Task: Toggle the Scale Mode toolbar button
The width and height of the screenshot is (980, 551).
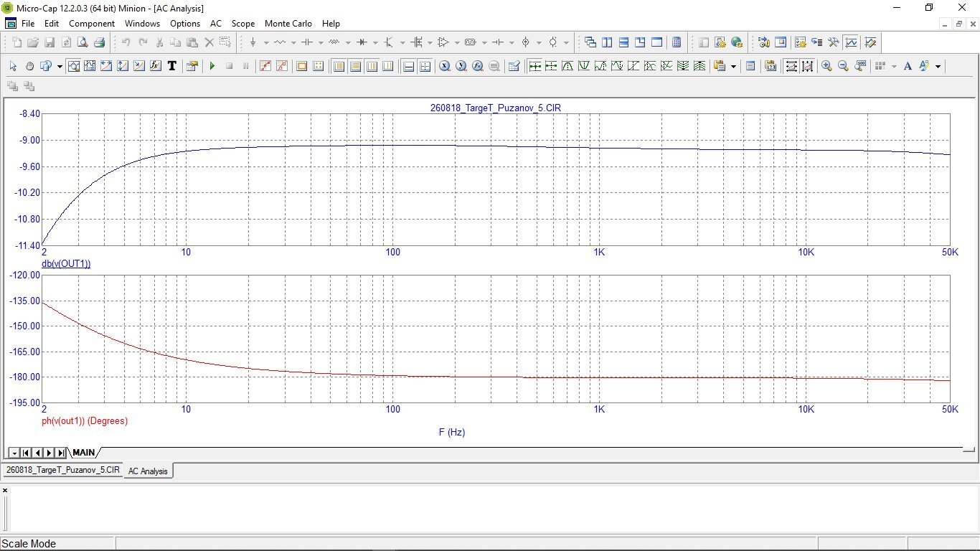Action: (73, 66)
